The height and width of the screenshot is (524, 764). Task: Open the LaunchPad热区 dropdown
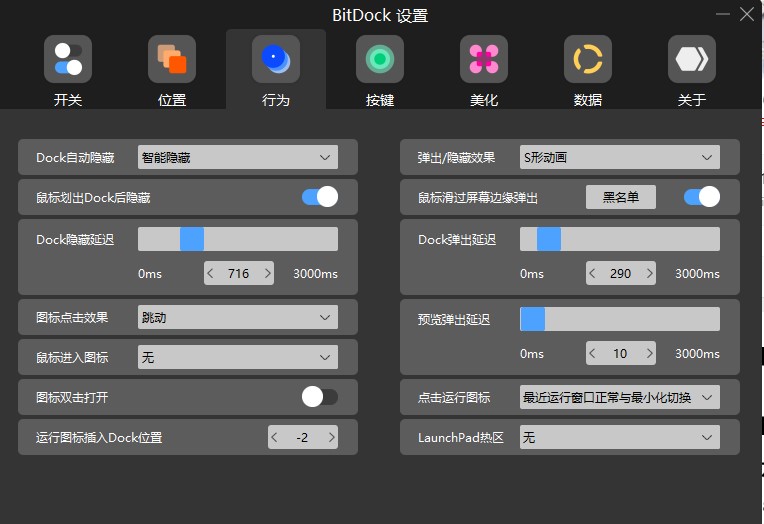click(x=620, y=437)
